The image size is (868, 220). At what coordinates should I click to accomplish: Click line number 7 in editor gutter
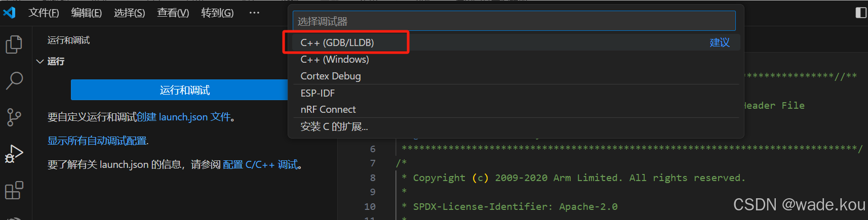pos(373,163)
